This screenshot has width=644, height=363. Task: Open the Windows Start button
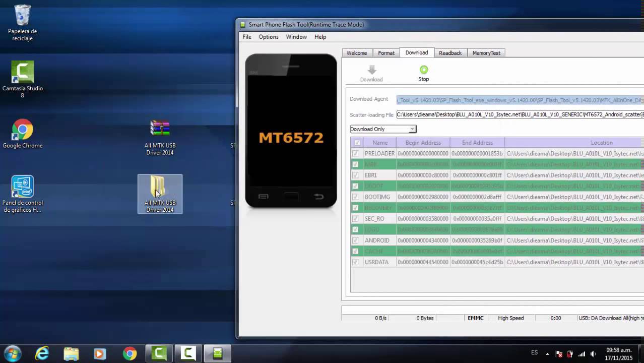[x=12, y=354]
